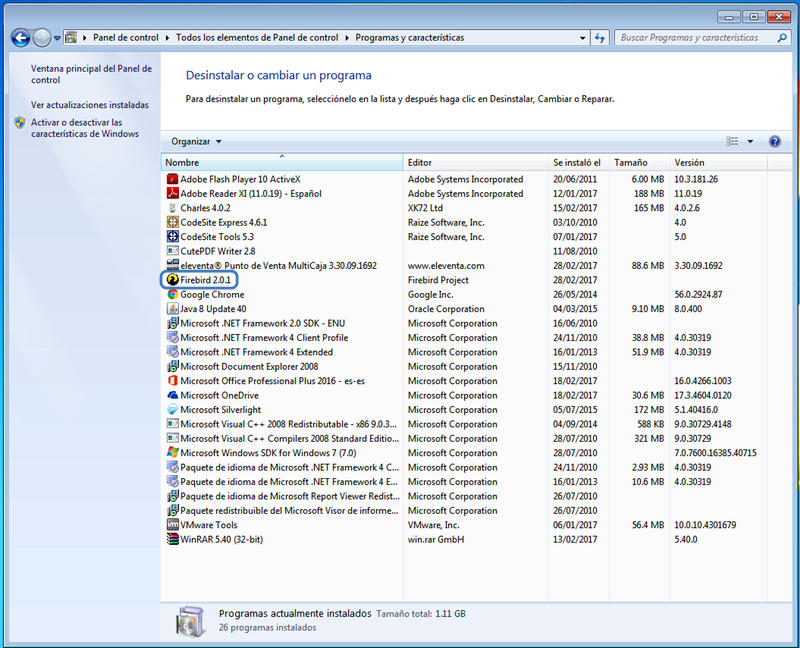Image resolution: width=800 pixels, height=648 pixels.
Task: Select Paquete redistribuible del Microsoft Visor row
Action: tap(464, 510)
